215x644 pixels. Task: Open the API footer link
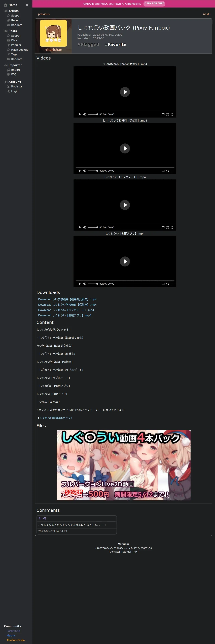coord(135,552)
